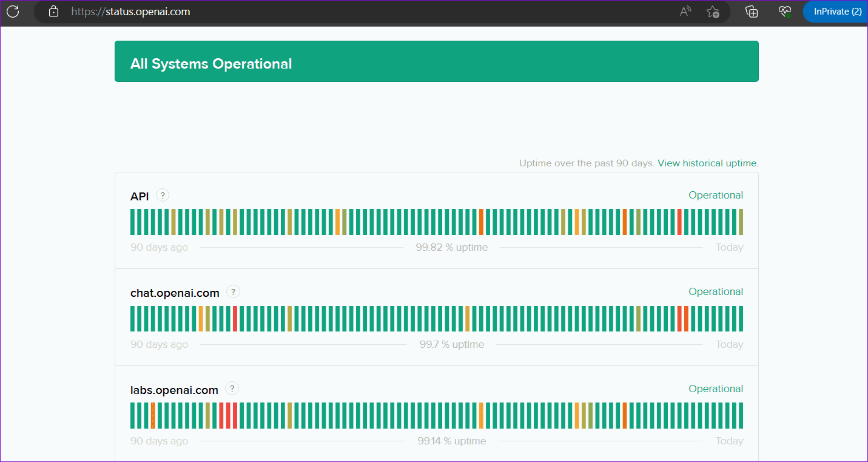Click the labs.openai.com component name
Viewport: 868px width, 462px height.
(x=174, y=390)
